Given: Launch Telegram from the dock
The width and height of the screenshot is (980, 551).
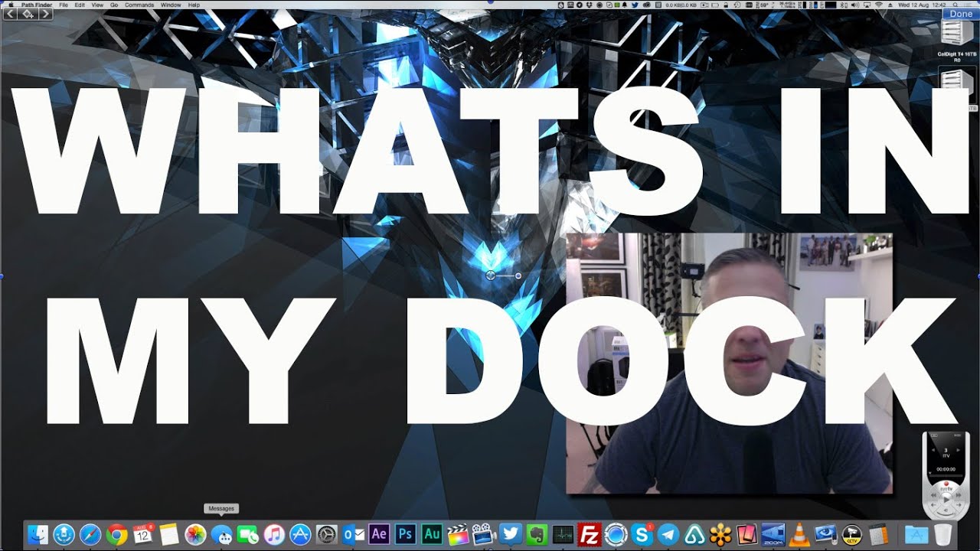Looking at the screenshot, I should [668, 534].
